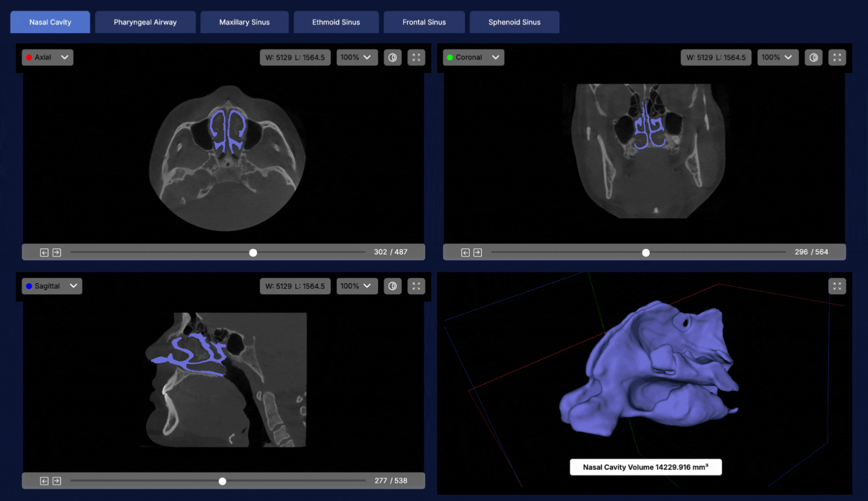Toggle contrast invert in Axial view
The image size is (868, 501).
(x=392, y=58)
